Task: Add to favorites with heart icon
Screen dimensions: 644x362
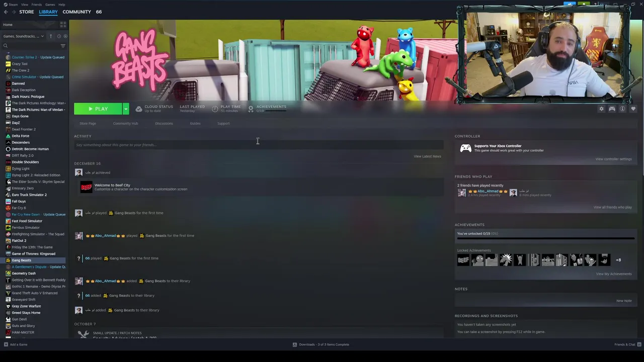Action: (x=633, y=109)
